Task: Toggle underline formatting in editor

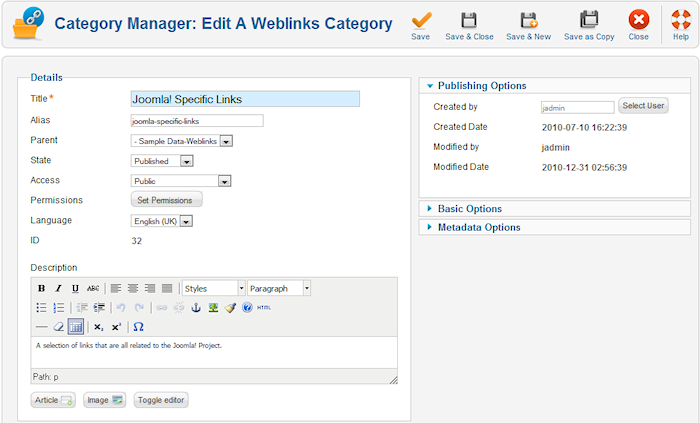Action: tap(75, 288)
